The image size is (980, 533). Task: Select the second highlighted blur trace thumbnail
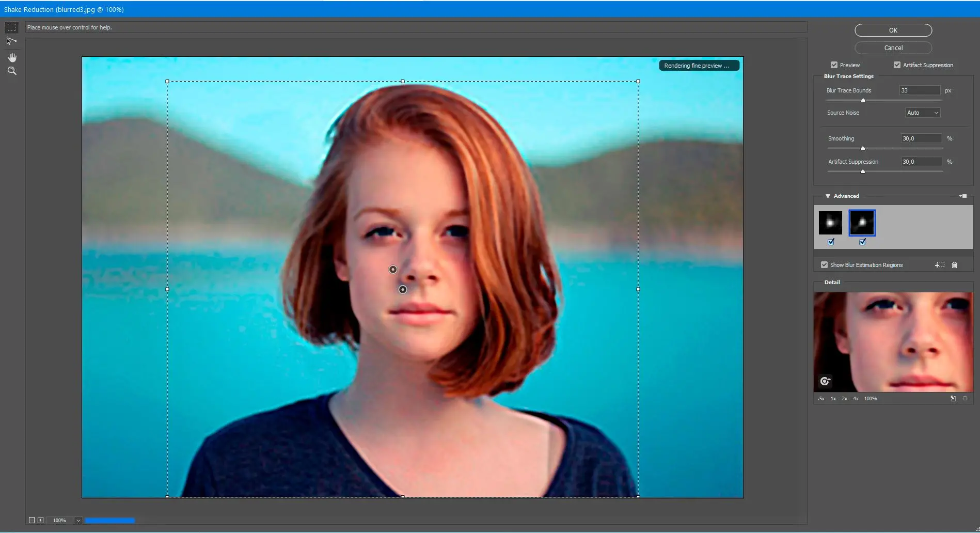point(862,223)
